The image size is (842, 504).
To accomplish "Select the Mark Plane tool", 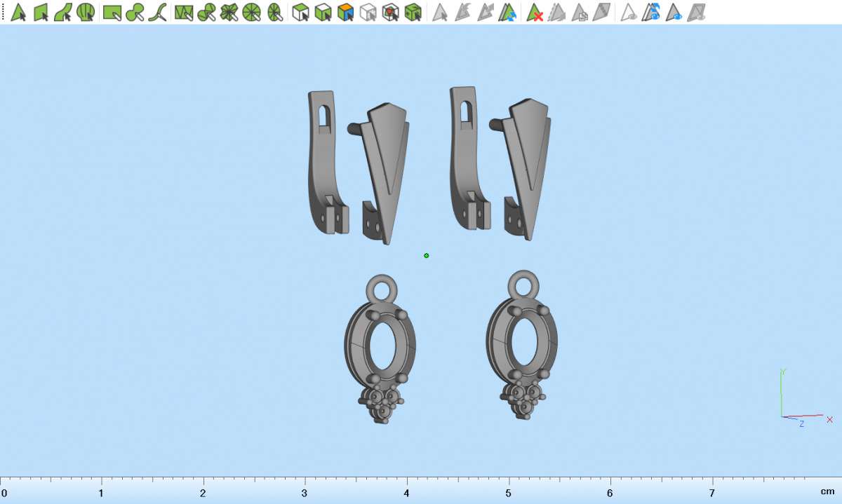I will pos(41,12).
